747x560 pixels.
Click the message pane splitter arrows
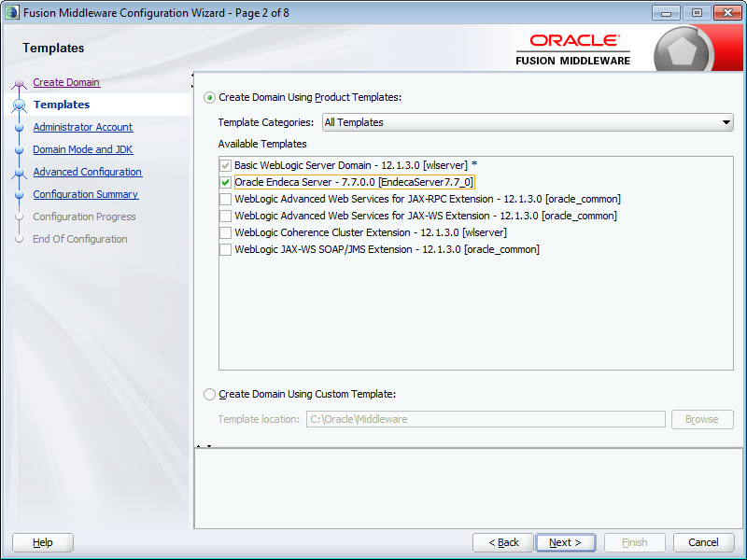pos(204,446)
